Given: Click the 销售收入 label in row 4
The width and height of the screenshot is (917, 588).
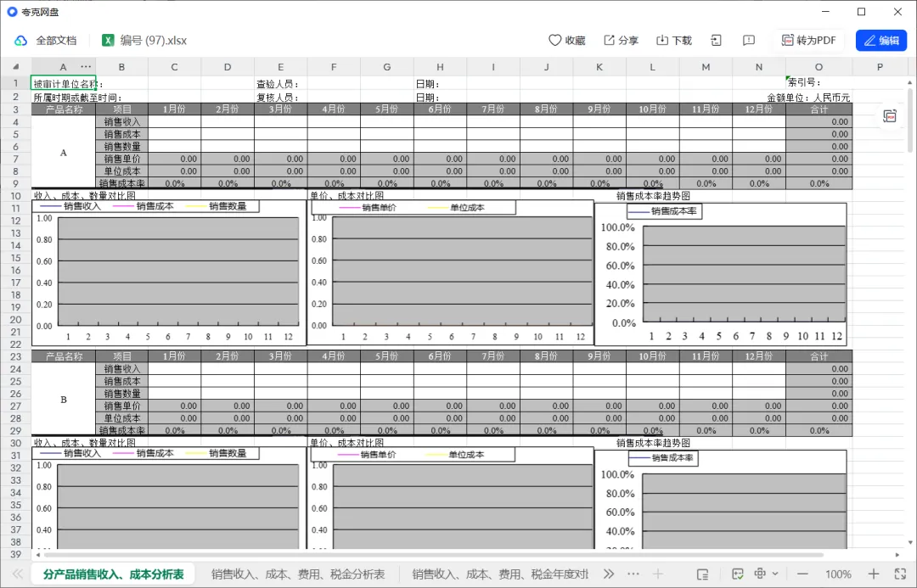Looking at the screenshot, I should pos(121,121).
